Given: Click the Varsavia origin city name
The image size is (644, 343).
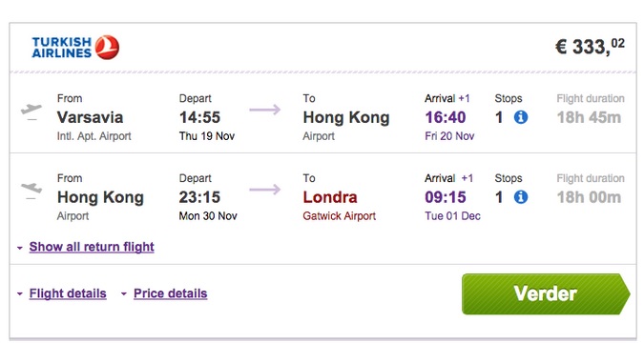Looking at the screenshot, I should 90,118.
